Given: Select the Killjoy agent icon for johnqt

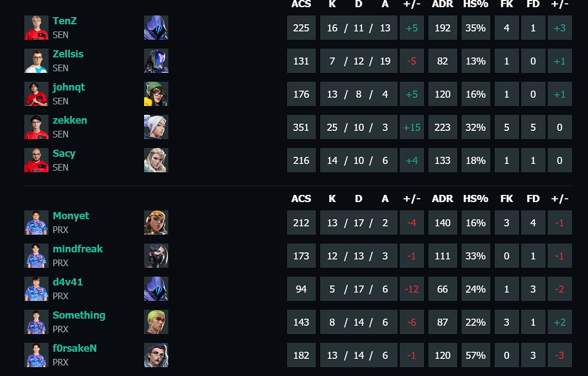Looking at the screenshot, I should [x=156, y=94].
